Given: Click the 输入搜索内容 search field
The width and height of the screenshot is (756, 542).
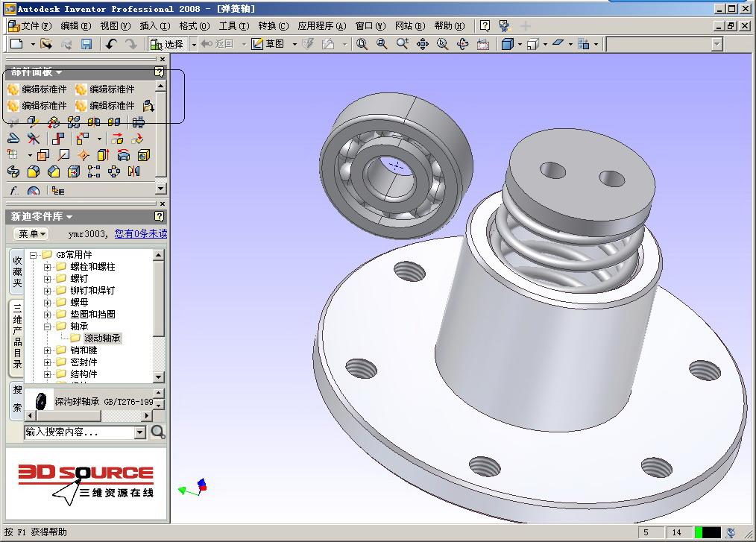Looking at the screenshot, I should [80, 432].
